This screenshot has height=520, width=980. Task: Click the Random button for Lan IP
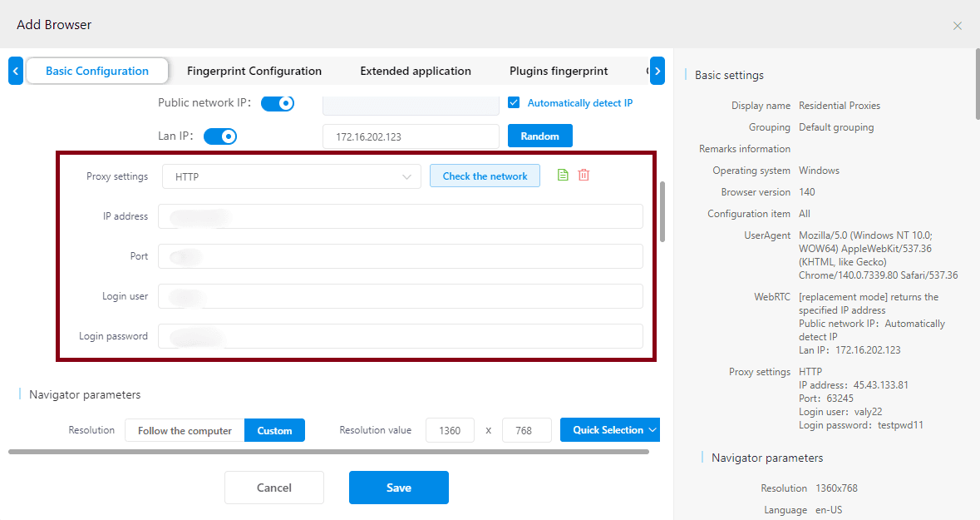click(x=539, y=136)
